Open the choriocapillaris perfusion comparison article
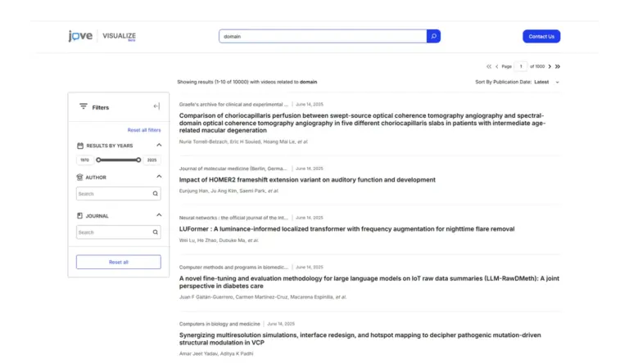 [363, 123]
